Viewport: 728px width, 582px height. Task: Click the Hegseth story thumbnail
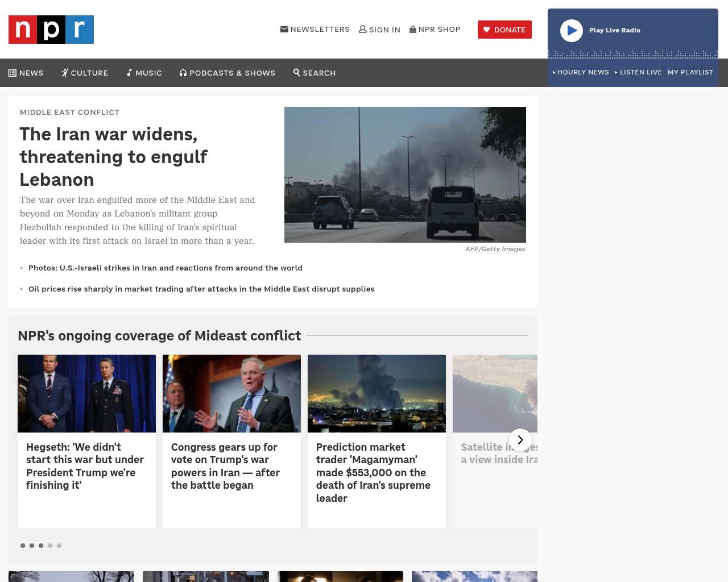(86, 393)
